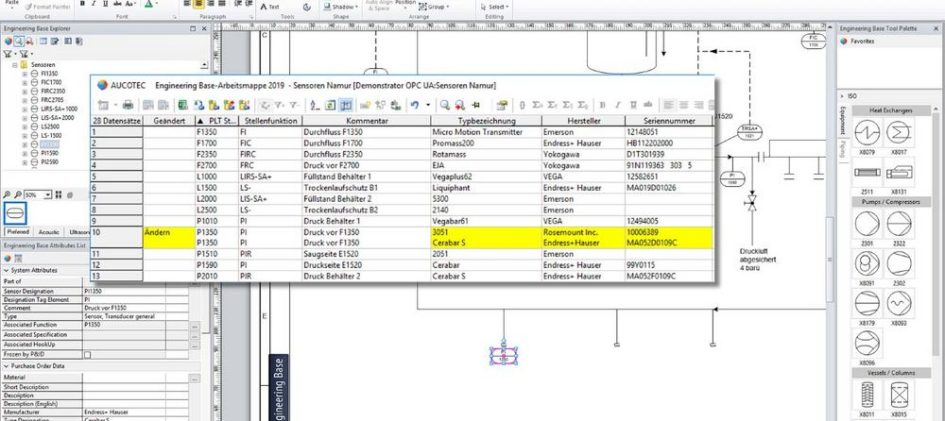Screen dimensions: 945x421
Task: Select the X8096 pump symbol
Action: 867,342
